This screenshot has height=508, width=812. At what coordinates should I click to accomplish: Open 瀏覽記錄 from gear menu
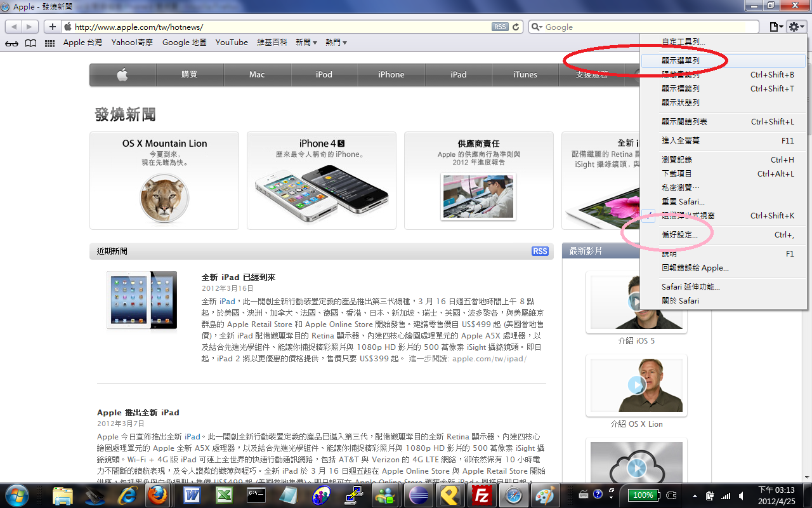723,160
